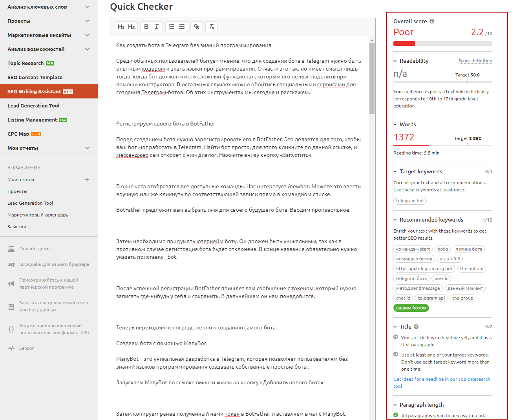Click 'Регистрируем своего бота в BotFather' line
Screen dimensions: 519x420
pos(166,124)
